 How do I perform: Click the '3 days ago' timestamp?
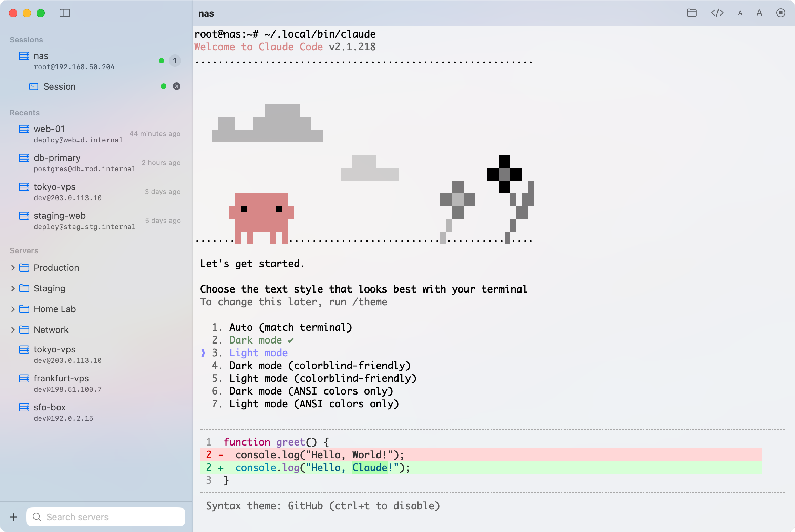point(163,192)
